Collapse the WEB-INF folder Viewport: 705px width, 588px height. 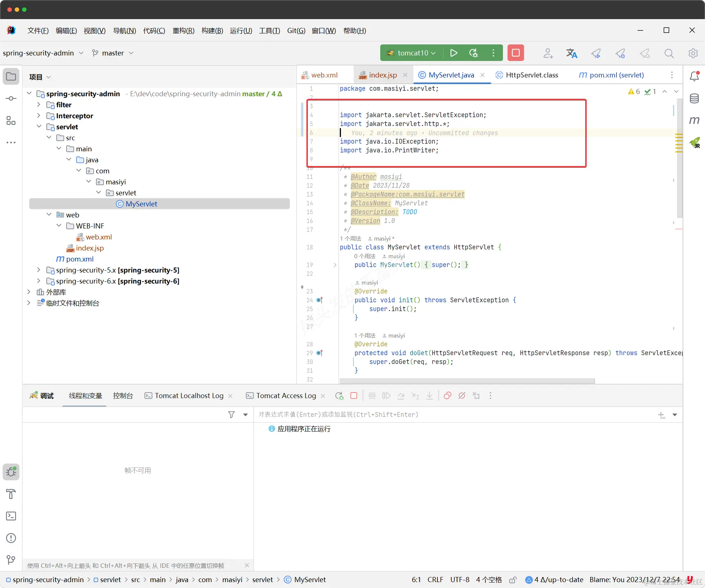[59, 226]
